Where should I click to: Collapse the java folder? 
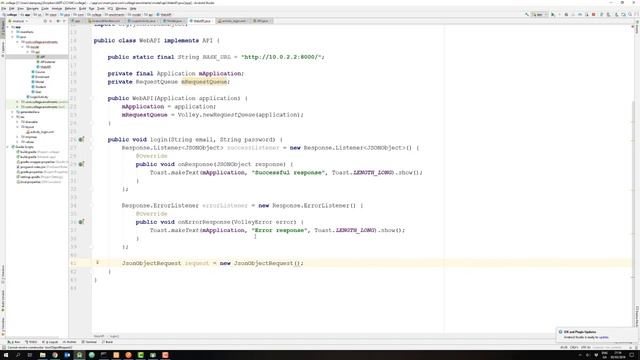coord(13,37)
